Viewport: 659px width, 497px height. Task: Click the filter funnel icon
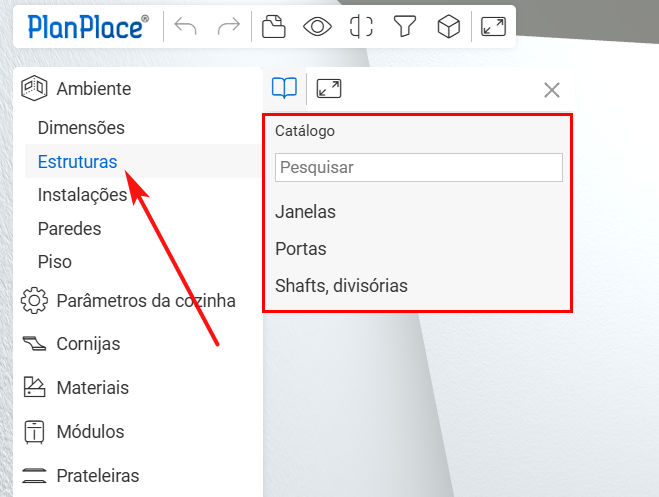click(x=404, y=27)
